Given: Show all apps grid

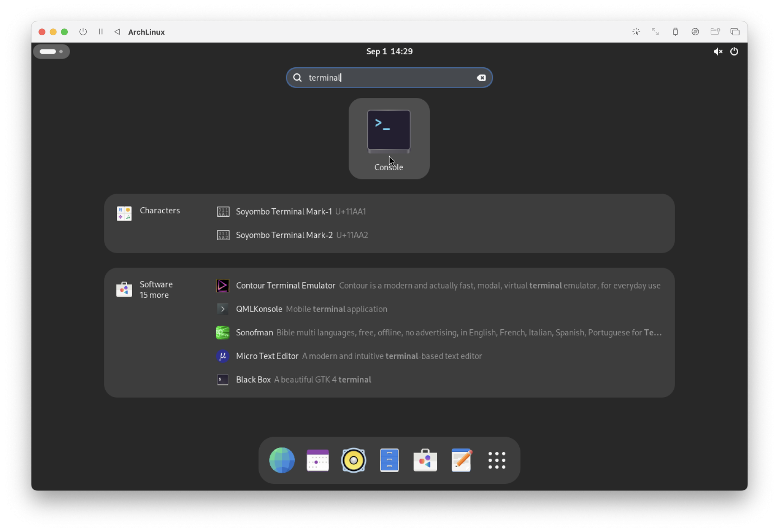Looking at the screenshot, I should [x=497, y=460].
